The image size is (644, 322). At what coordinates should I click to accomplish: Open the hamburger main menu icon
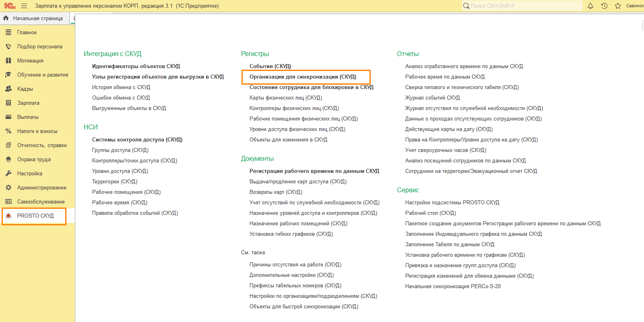[24, 6]
